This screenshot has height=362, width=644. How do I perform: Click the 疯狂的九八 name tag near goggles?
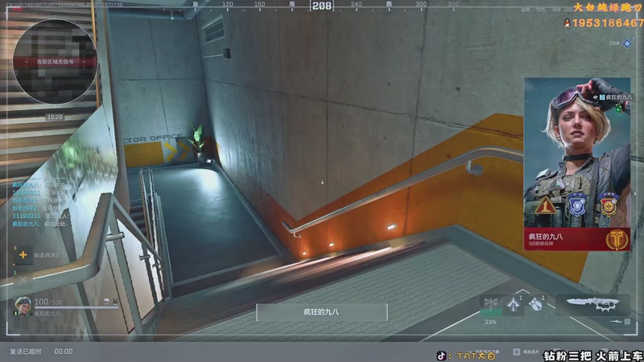point(616,97)
